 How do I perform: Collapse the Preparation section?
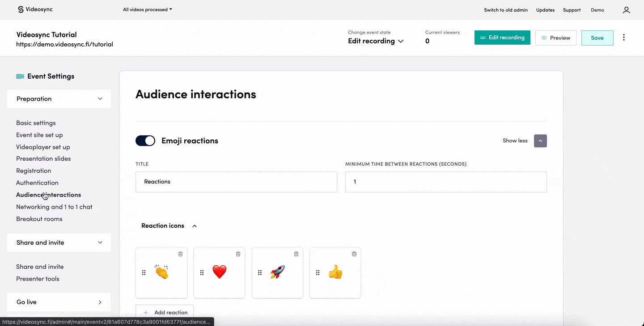point(101,99)
